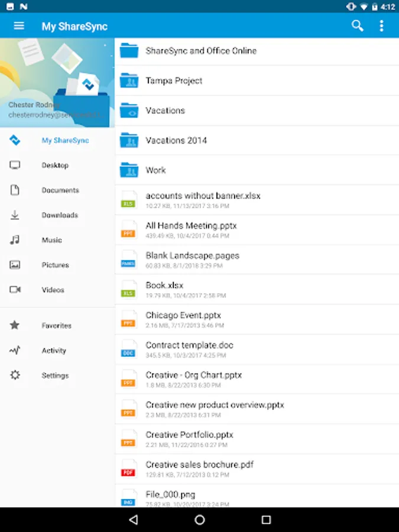The width and height of the screenshot is (399, 532).
Task: Click the Vacations folder icon with eye
Action: [x=129, y=111]
